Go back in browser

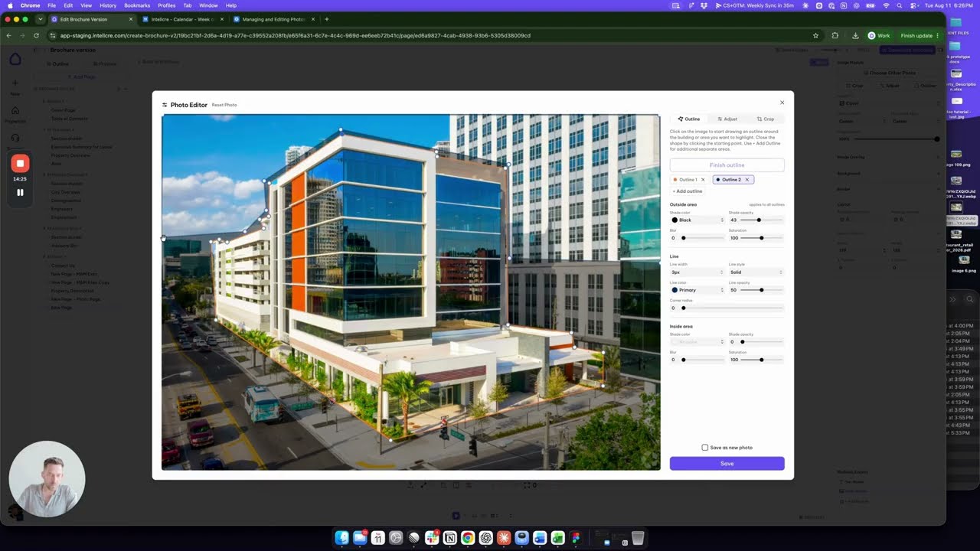[8, 35]
